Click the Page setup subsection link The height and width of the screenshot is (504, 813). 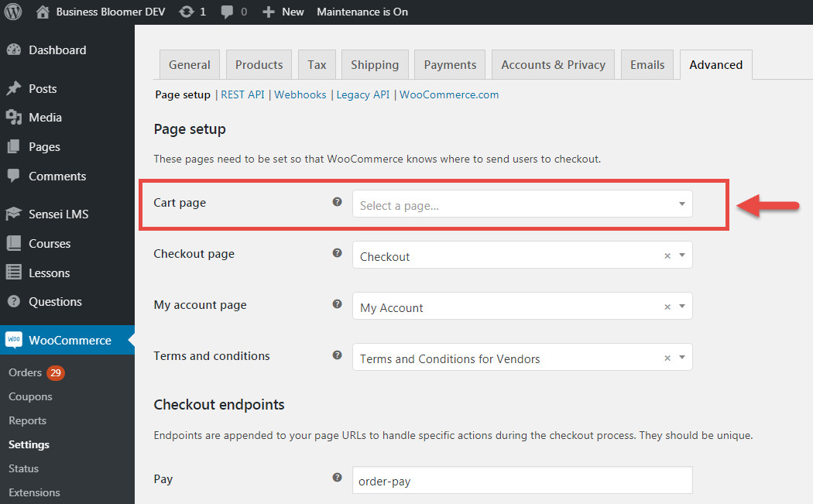183,95
